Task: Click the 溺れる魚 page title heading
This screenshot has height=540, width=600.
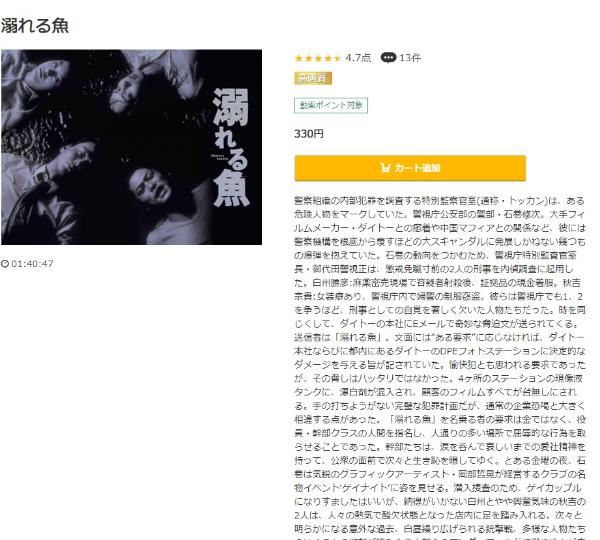Action: pos(34,26)
